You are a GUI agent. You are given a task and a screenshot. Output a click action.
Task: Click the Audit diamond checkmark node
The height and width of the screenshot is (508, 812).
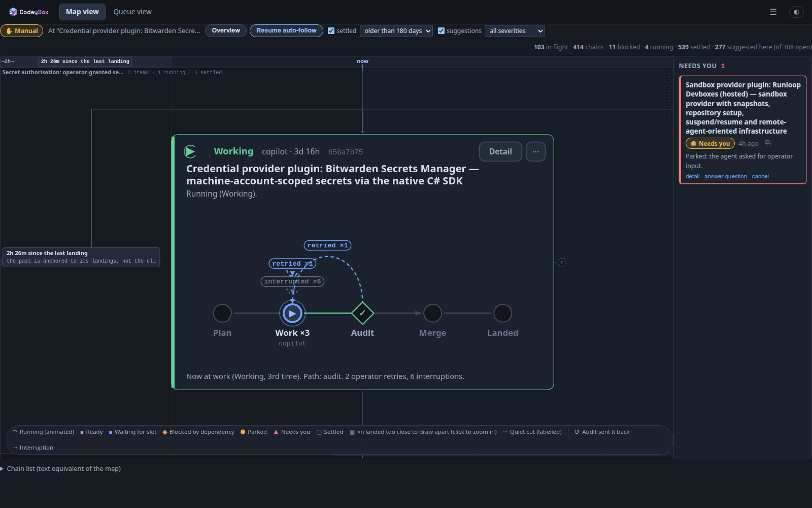tap(362, 313)
